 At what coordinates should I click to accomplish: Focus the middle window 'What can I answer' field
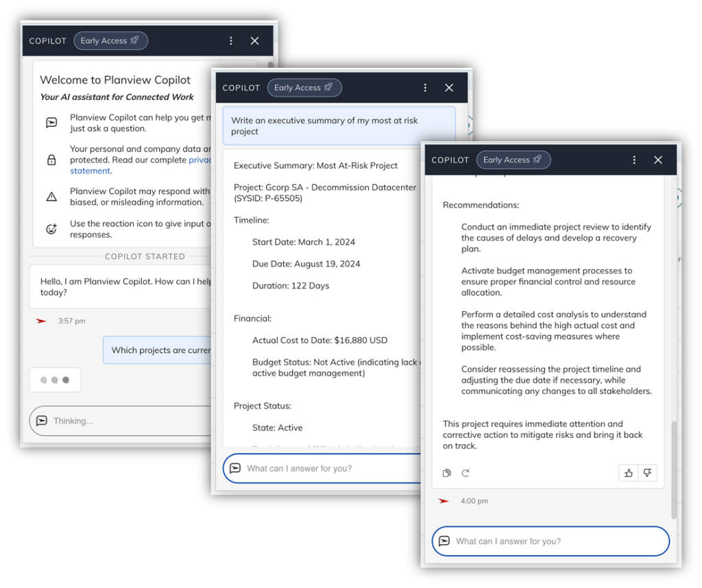[322, 469]
